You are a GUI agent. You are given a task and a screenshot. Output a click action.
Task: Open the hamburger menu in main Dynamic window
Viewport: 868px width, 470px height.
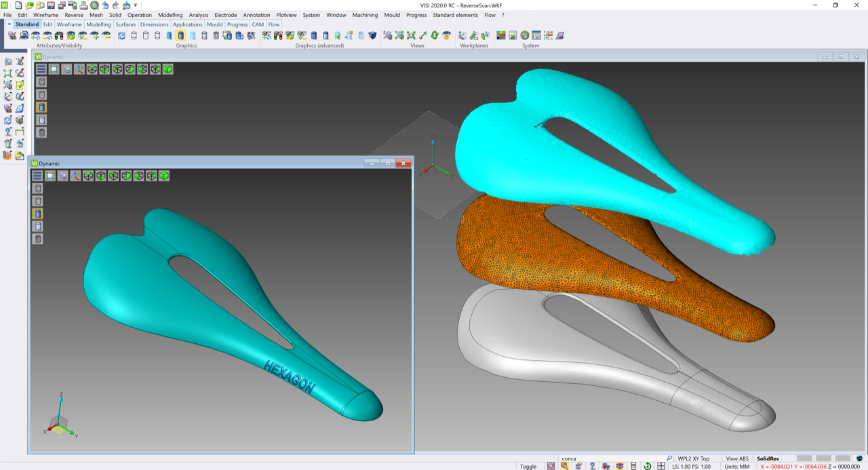(x=41, y=69)
